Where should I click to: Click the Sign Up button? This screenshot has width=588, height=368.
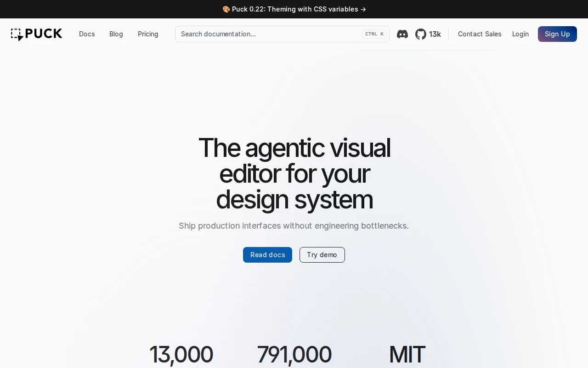(x=557, y=34)
